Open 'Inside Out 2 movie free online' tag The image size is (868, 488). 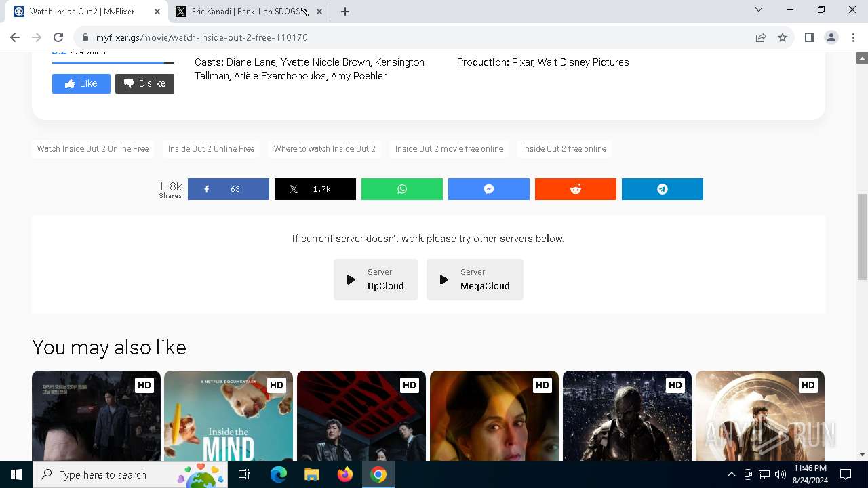(450, 149)
